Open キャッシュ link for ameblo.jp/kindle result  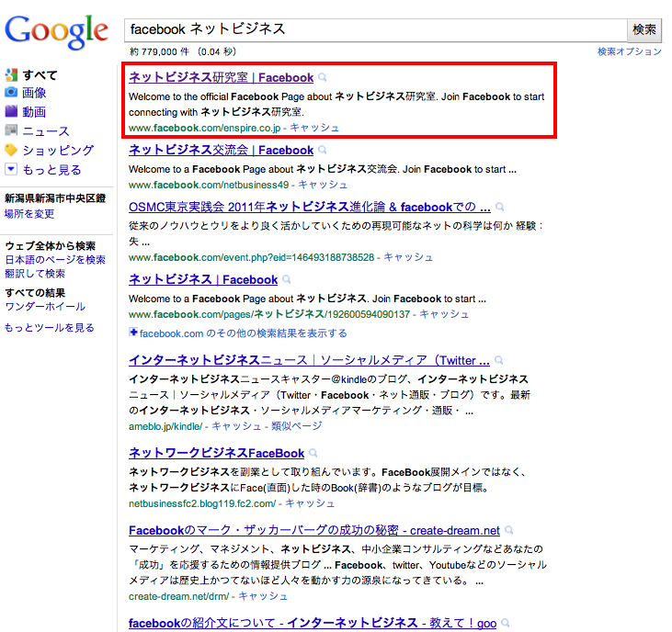[x=236, y=426]
